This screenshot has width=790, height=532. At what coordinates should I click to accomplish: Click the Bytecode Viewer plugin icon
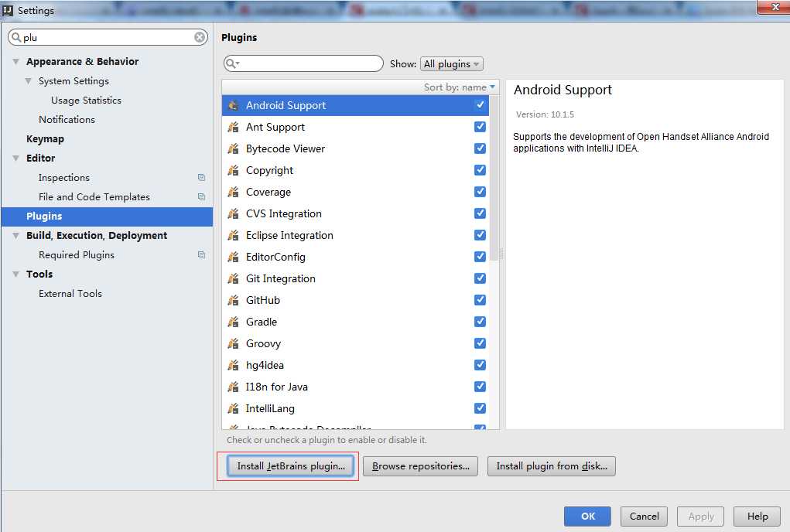coord(233,148)
